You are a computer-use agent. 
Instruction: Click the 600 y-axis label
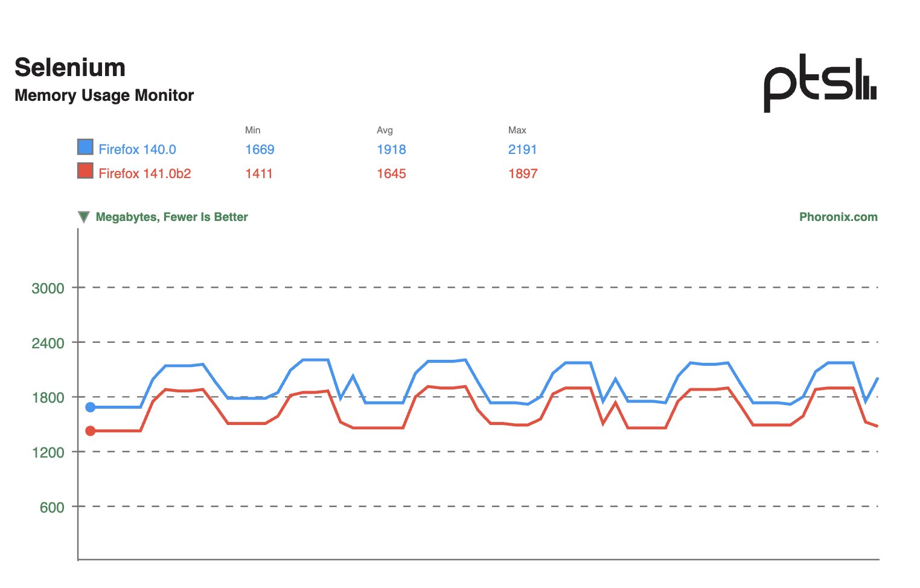pos(52,507)
